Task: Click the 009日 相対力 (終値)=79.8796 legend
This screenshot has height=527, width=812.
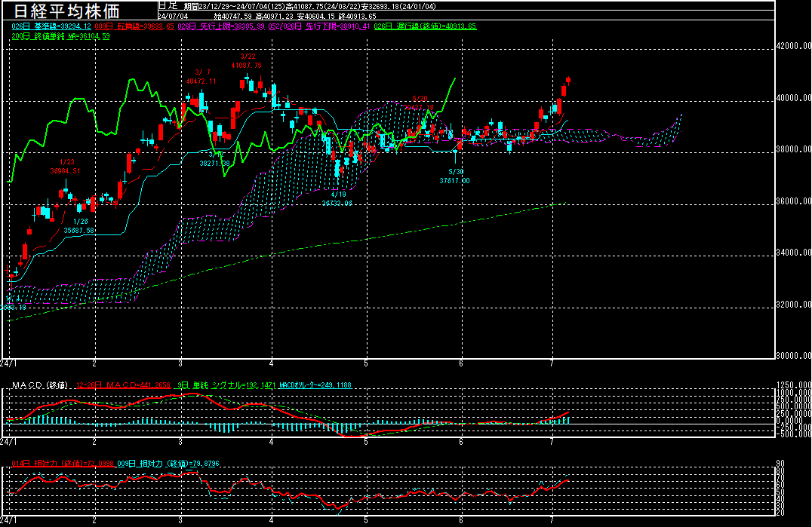Action: [168, 464]
